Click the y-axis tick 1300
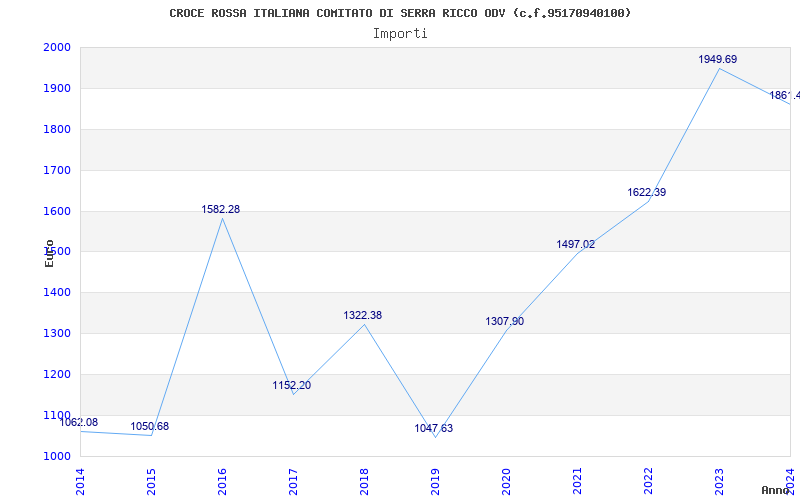 (57, 333)
